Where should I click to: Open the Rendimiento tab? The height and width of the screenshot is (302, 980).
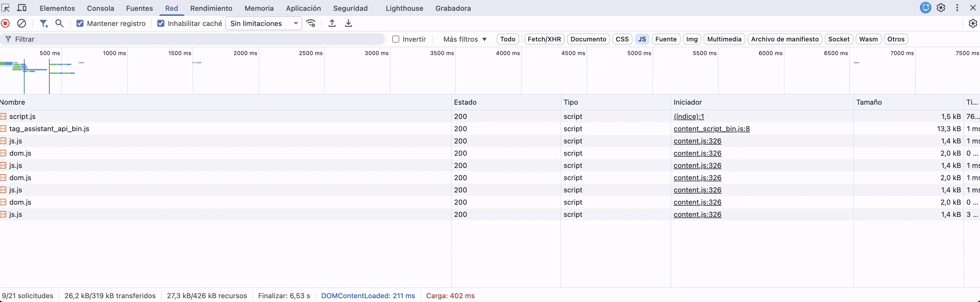211,8
